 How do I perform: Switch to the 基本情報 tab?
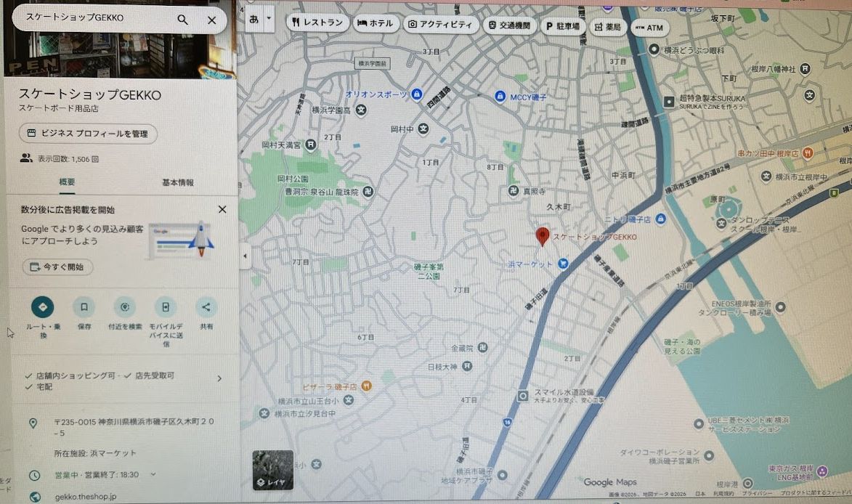(x=177, y=182)
